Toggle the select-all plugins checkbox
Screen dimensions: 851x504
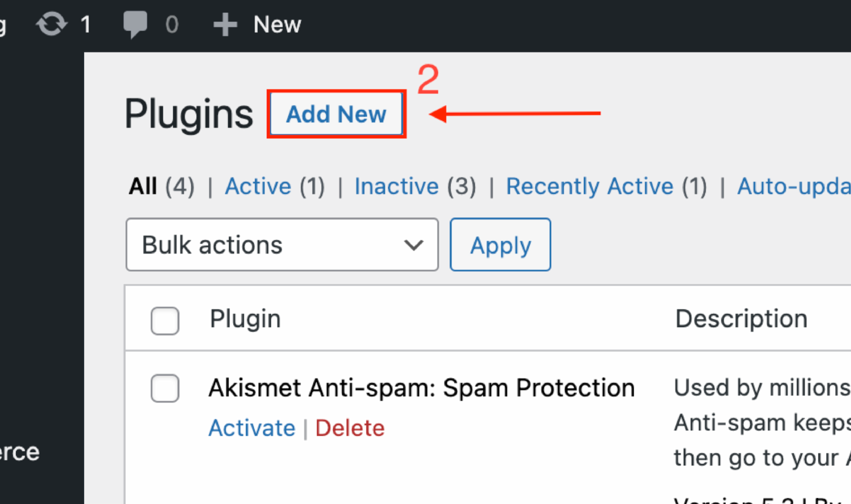165,320
